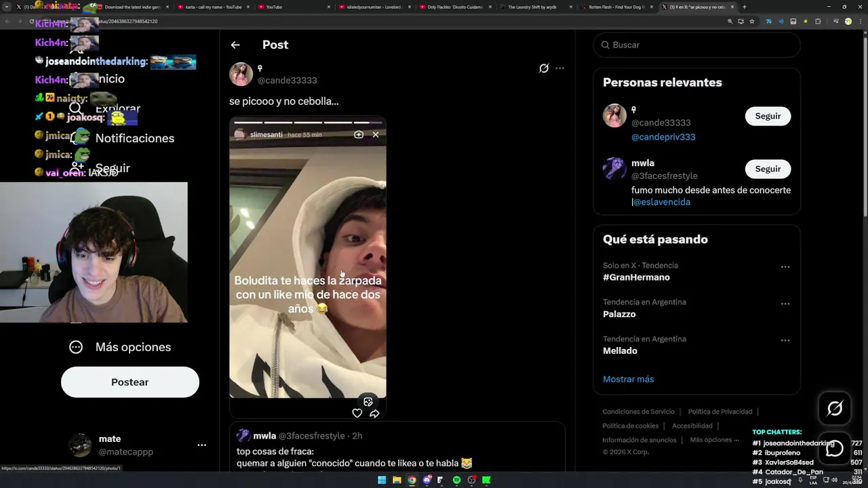This screenshot has height=488, width=868.
Task: Open Condiciones de Servicio link
Action: tap(638, 411)
